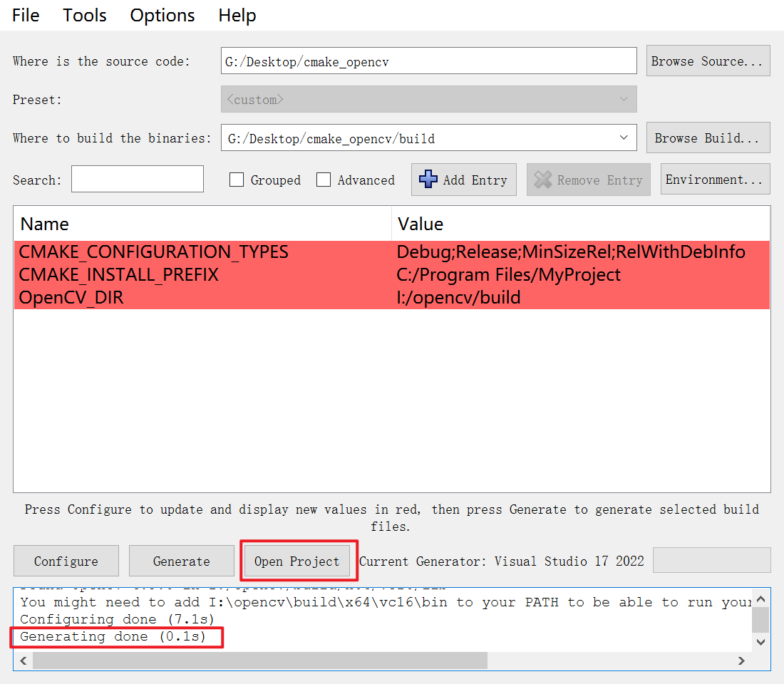Click the 'Preset:' label
The height and width of the screenshot is (684, 784).
[x=37, y=100]
